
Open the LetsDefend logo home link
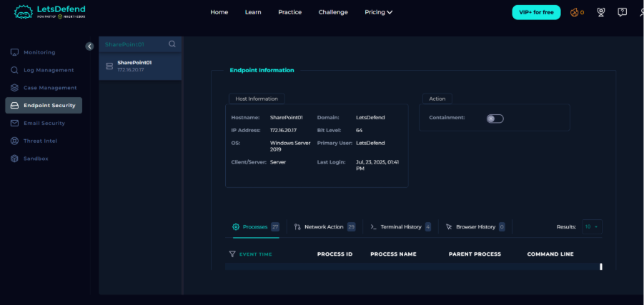50,12
